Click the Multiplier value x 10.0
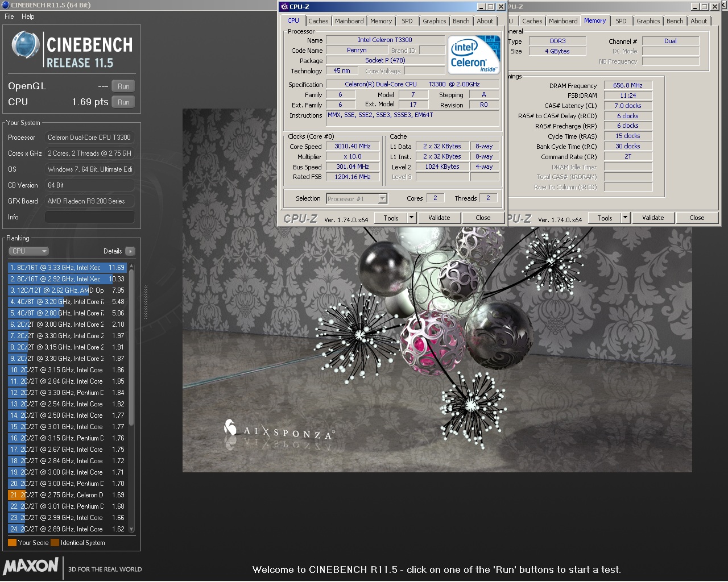Viewport: 728px width, 582px height. click(x=353, y=156)
